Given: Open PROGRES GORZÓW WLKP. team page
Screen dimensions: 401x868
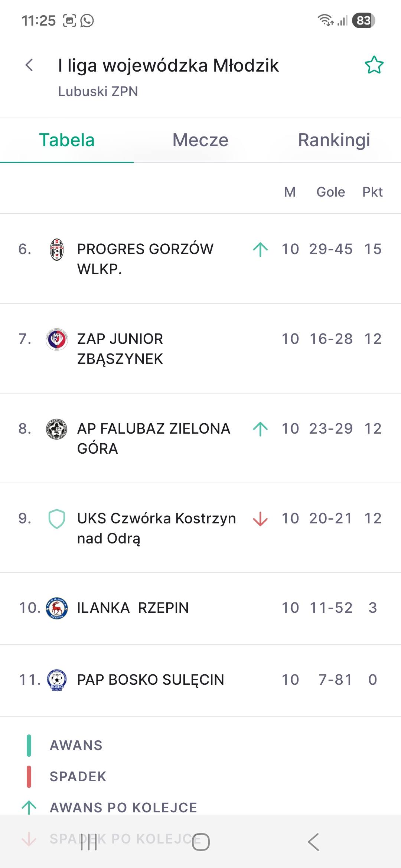Looking at the screenshot, I should [x=145, y=259].
